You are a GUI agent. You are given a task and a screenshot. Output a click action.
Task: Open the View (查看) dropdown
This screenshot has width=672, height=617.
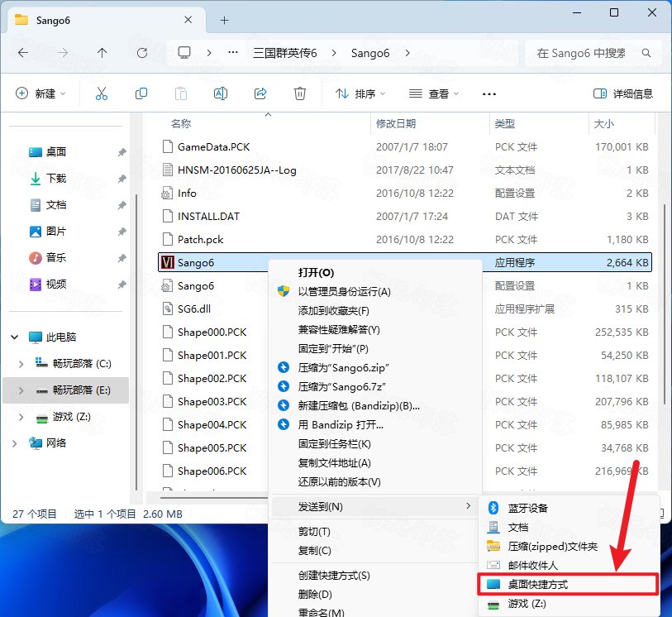click(x=434, y=93)
